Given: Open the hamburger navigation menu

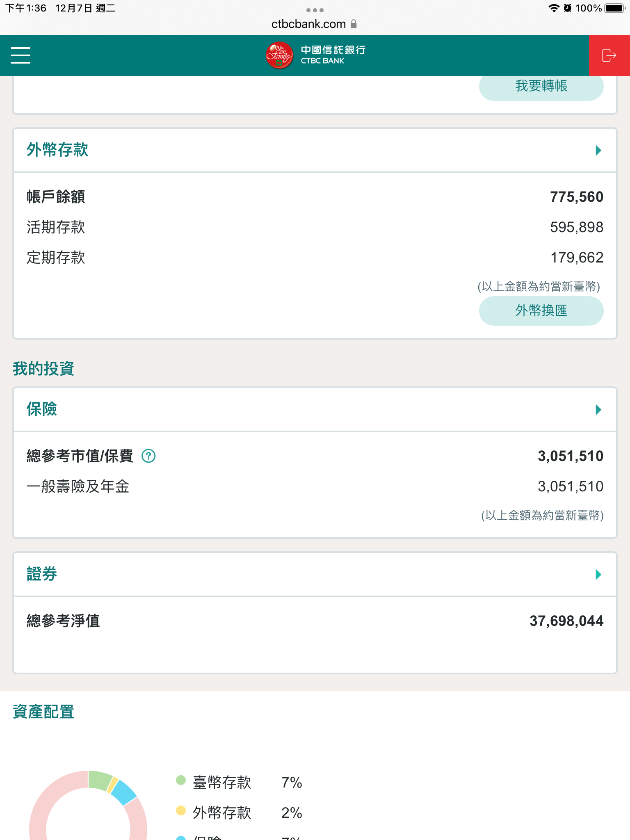Looking at the screenshot, I should pyautogui.click(x=21, y=55).
